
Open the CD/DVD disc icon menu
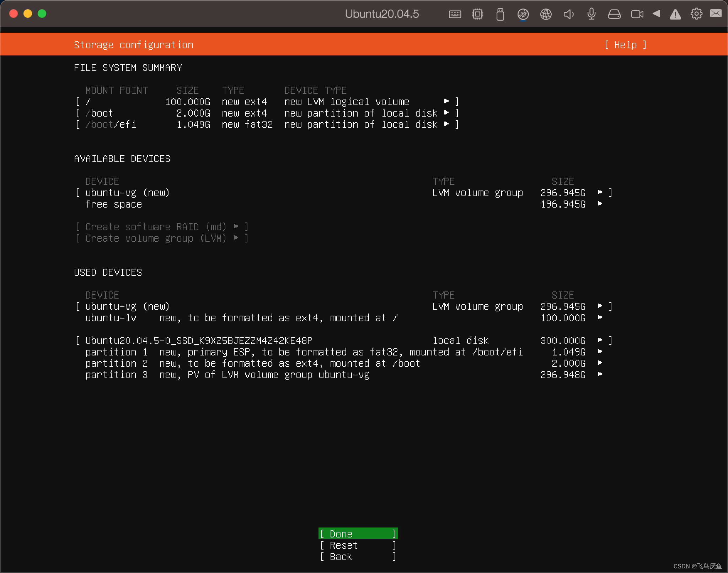523,14
